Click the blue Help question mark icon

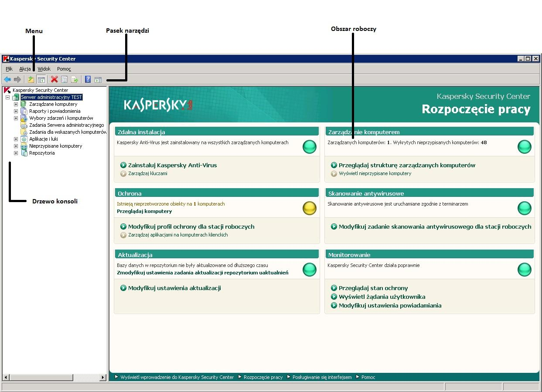[88, 79]
